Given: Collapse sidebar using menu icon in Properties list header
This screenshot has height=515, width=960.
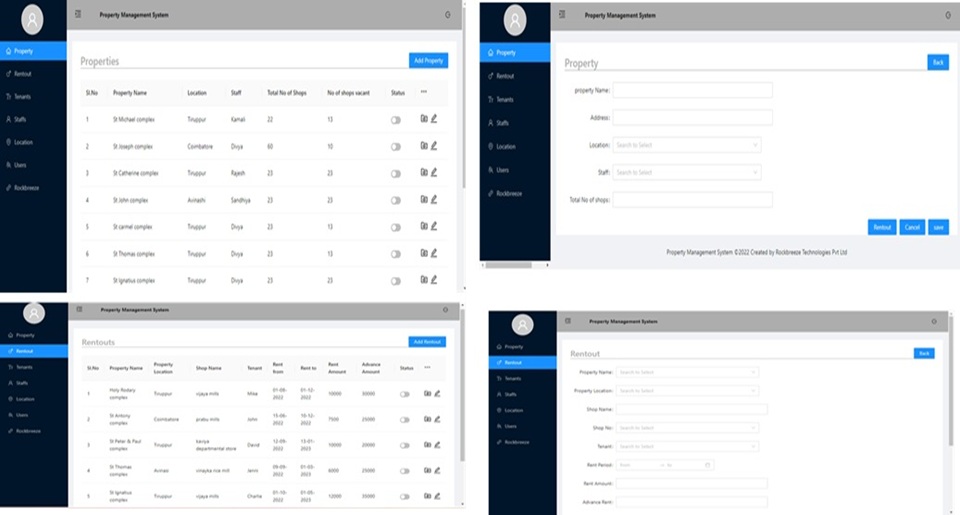Looking at the screenshot, I should tap(79, 15).
